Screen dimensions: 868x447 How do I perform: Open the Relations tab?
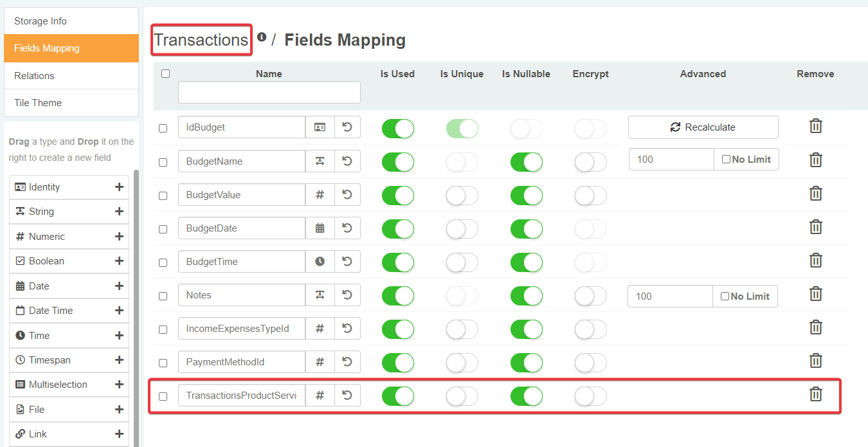tap(71, 75)
